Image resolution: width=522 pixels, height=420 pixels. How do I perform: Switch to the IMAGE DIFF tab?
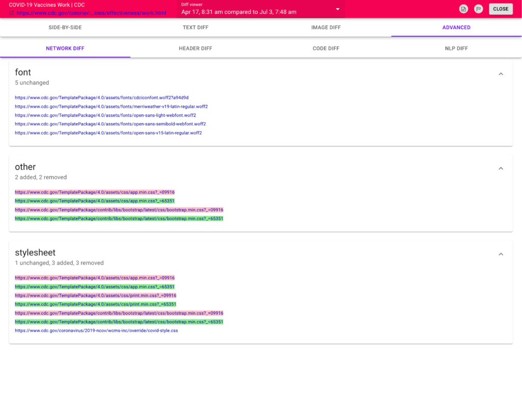point(326,28)
